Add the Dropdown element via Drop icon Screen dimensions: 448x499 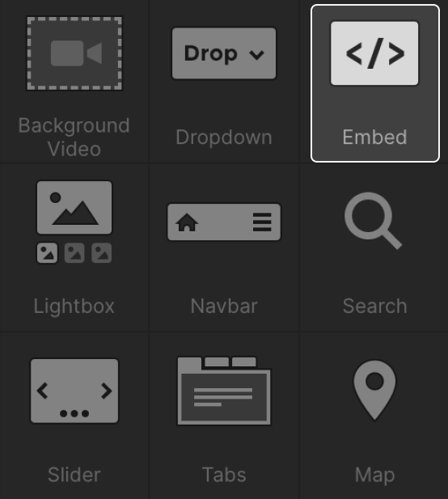[224, 53]
